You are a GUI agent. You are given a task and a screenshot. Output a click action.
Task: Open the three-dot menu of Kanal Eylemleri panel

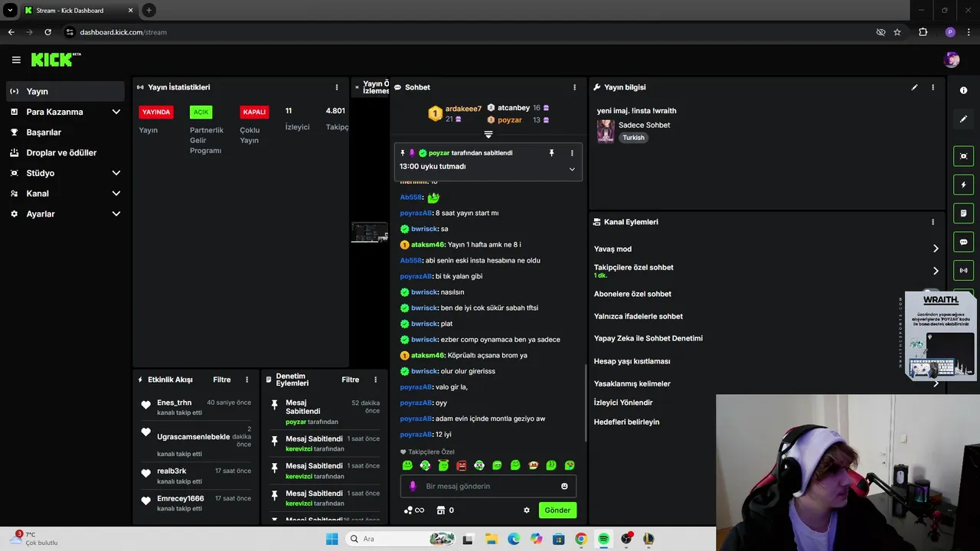point(933,222)
